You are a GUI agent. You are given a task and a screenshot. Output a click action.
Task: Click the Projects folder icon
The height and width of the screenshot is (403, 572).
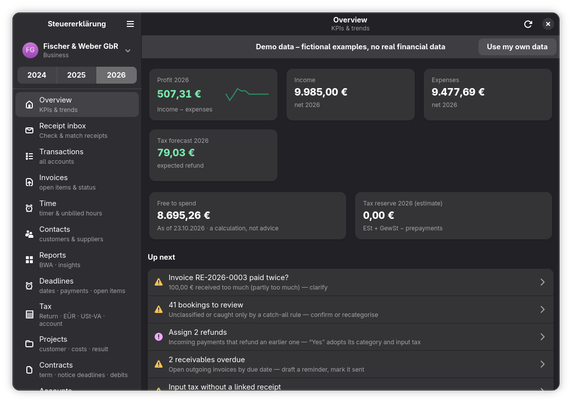click(x=29, y=344)
